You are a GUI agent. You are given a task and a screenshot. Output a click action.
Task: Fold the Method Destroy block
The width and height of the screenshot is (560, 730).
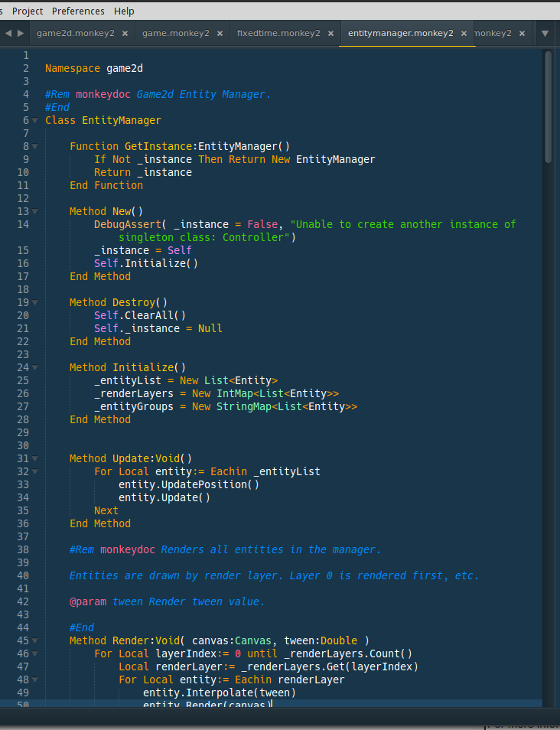35,303
